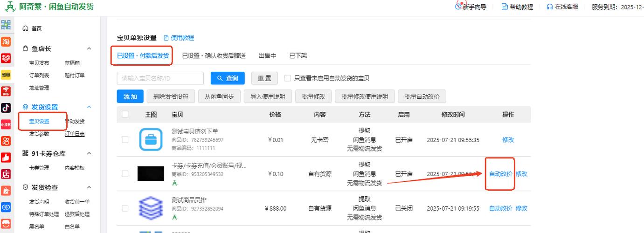
Task: Collapse the 鱼店长 menu section
Action: (89, 48)
